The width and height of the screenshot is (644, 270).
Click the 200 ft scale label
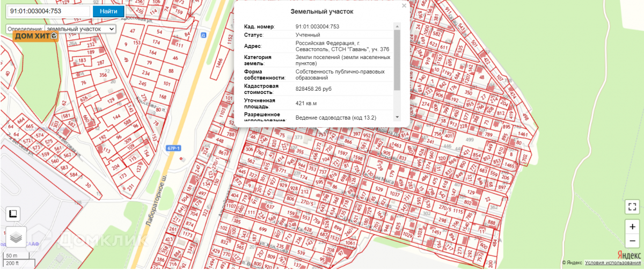12,262
